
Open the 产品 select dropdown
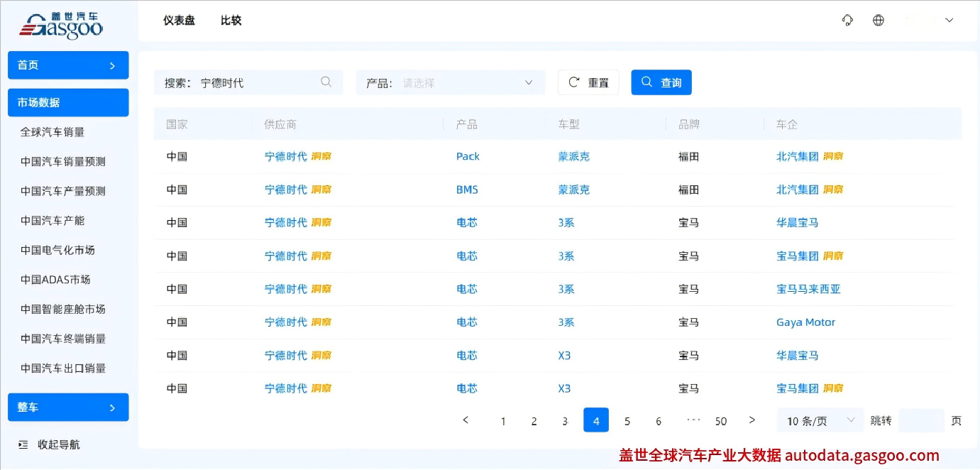coord(451,82)
